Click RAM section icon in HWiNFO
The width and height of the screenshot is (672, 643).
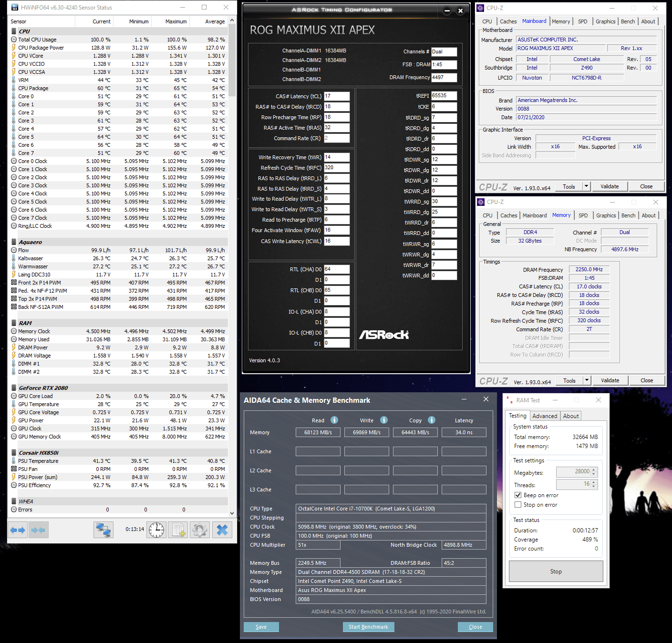click(x=14, y=323)
